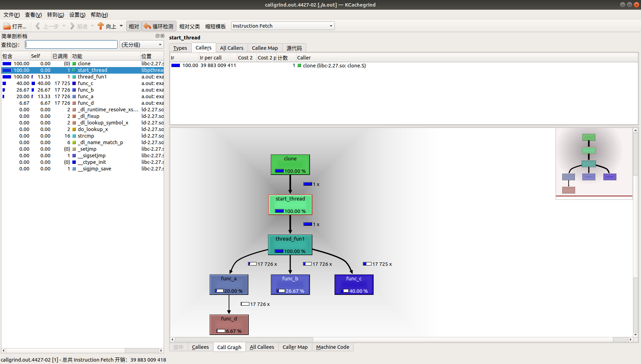Click the color square beside func_d row
Image resolution: width=641 pixels, height=364 pixels.
coord(74,103)
